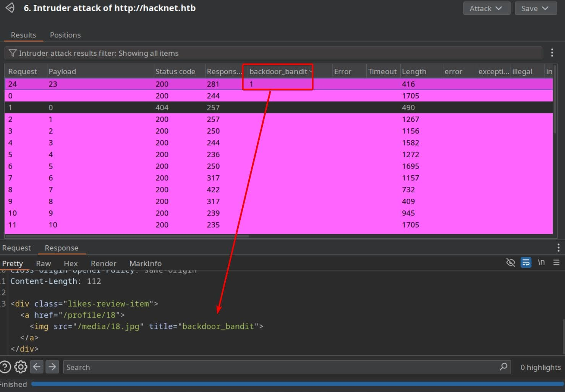Open the response viewer hamburger menu
The width and height of the screenshot is (565, 392).
556,262
